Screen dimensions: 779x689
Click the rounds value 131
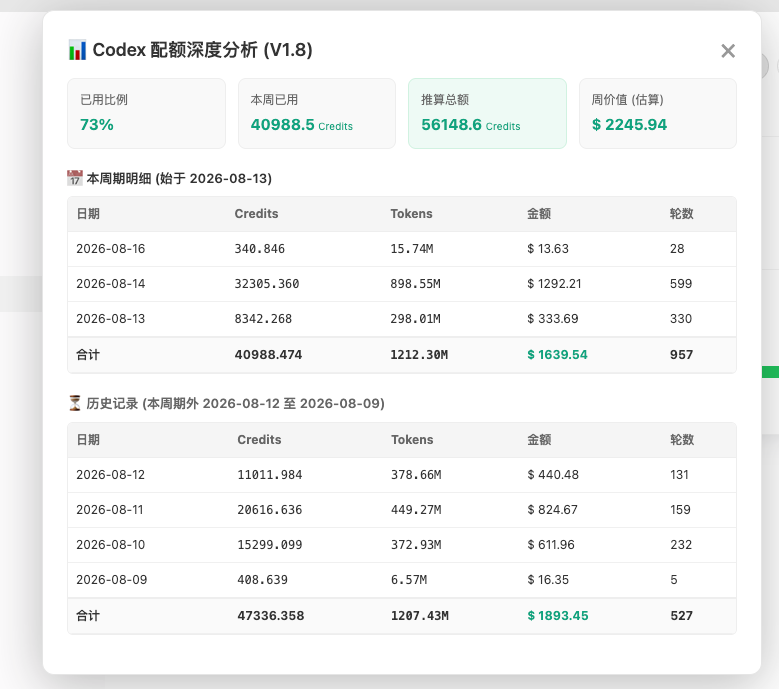(679, 474)
